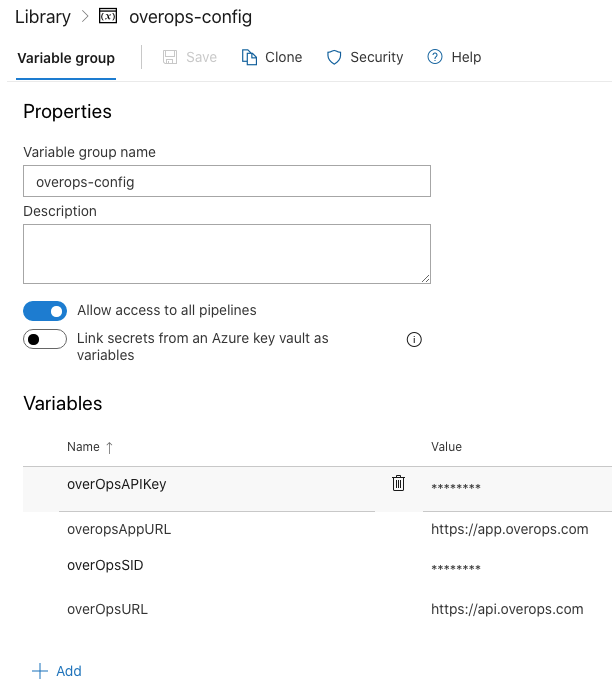Enable Link secrets from Azure key vault
Image resolution: width=612 pixels, height=697 pixels.
click(x=45, y=340)
